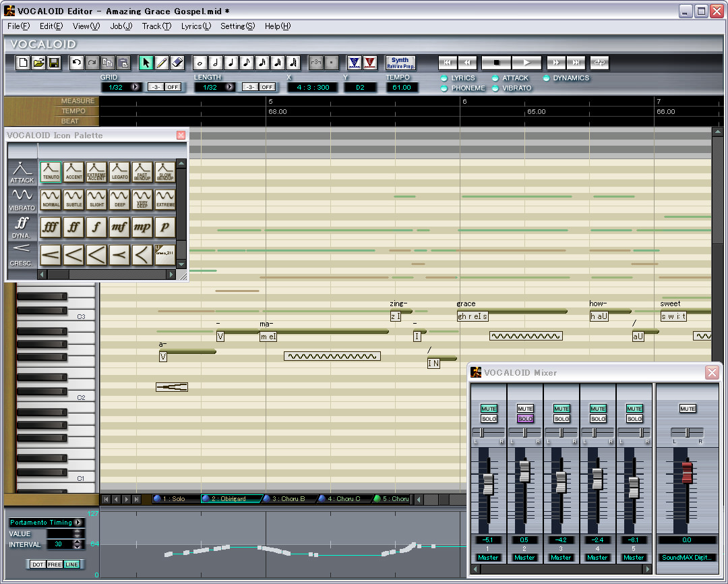Choose the half note length
Screen dimensions: 728x584
216,63
